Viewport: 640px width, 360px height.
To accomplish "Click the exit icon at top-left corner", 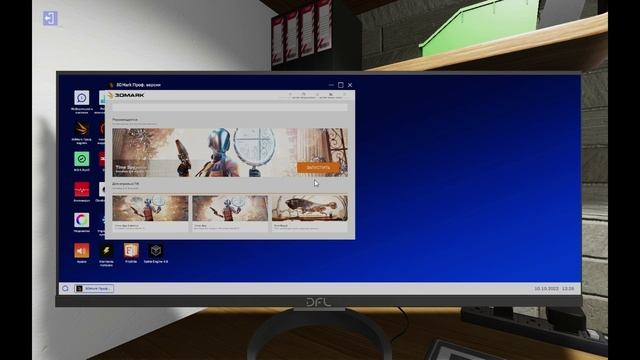I will point(50,18).
